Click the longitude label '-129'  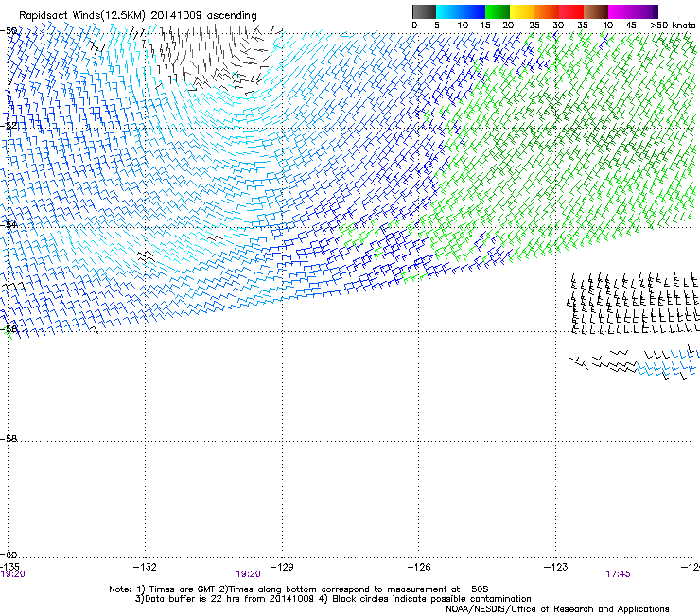point(282,567)
